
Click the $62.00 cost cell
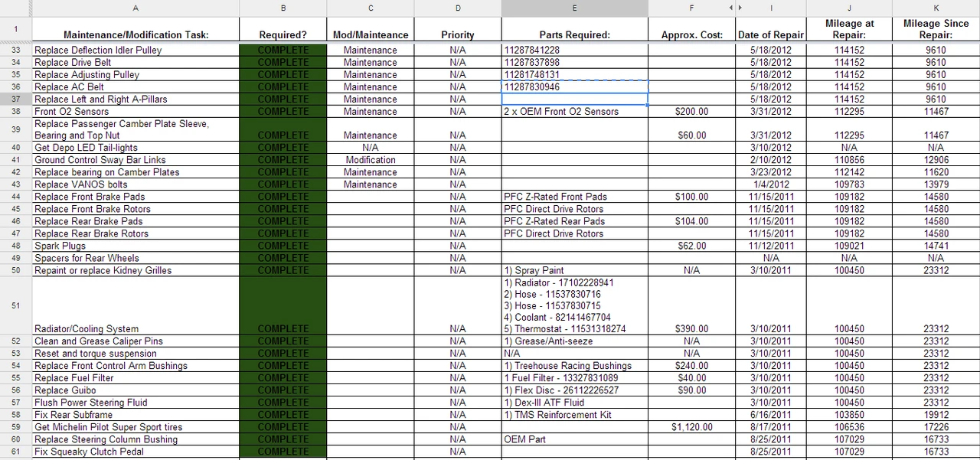[x=691, y=246]
